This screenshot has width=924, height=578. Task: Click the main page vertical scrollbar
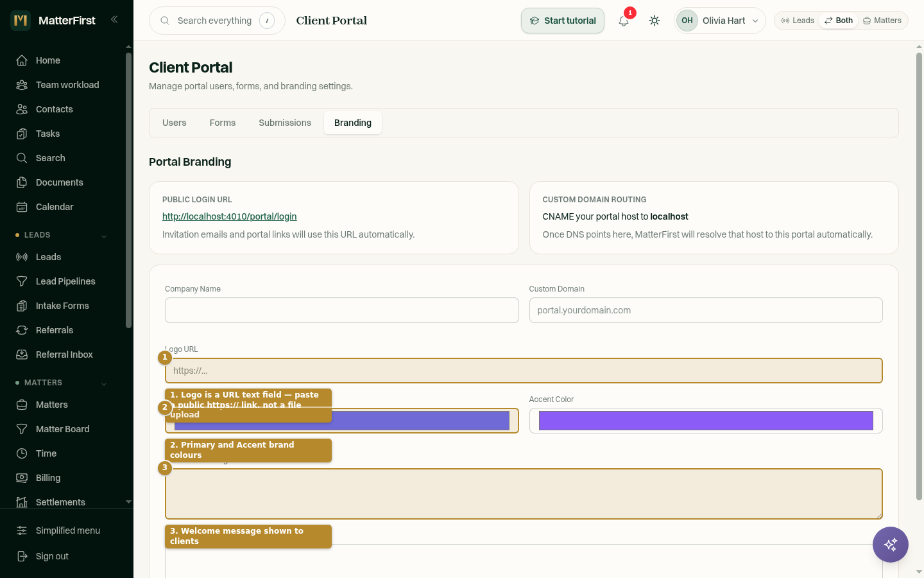(x=919, y=276)
